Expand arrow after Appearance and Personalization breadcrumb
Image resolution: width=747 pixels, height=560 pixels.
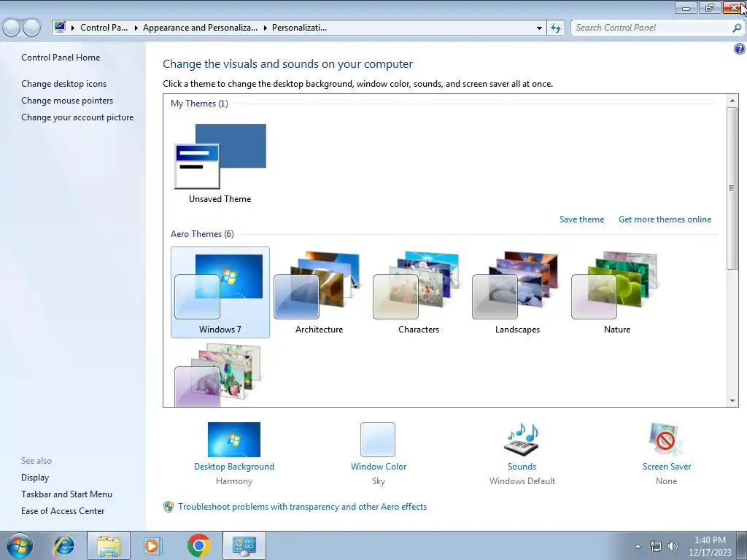click(x=265, y=28)
